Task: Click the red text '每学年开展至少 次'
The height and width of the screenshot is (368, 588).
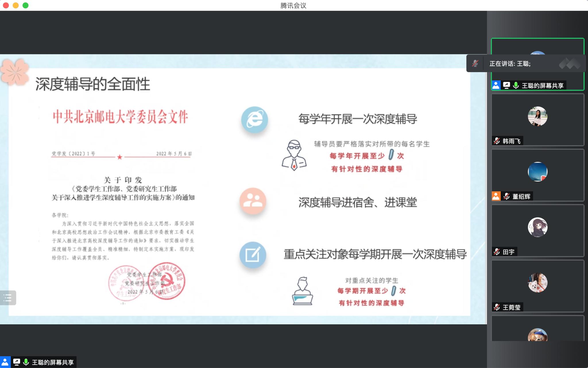Action: [x=367, y=155]
